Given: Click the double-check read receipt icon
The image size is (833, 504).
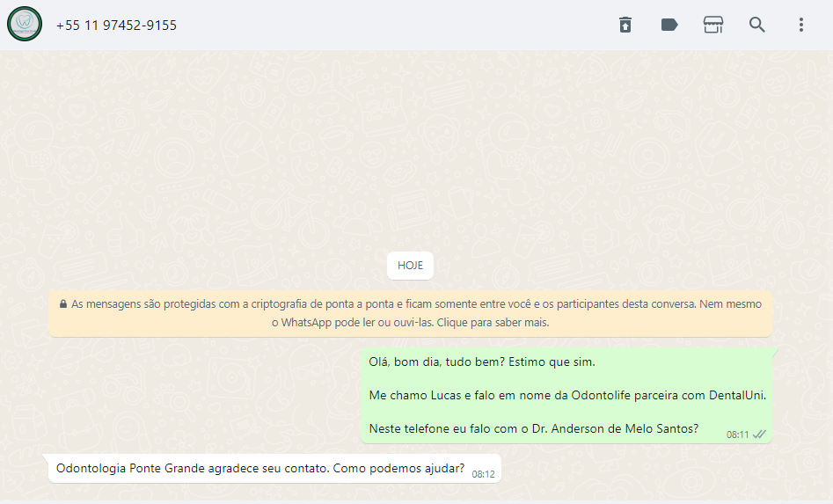Looking at the screenshot, I should (760, 435).
